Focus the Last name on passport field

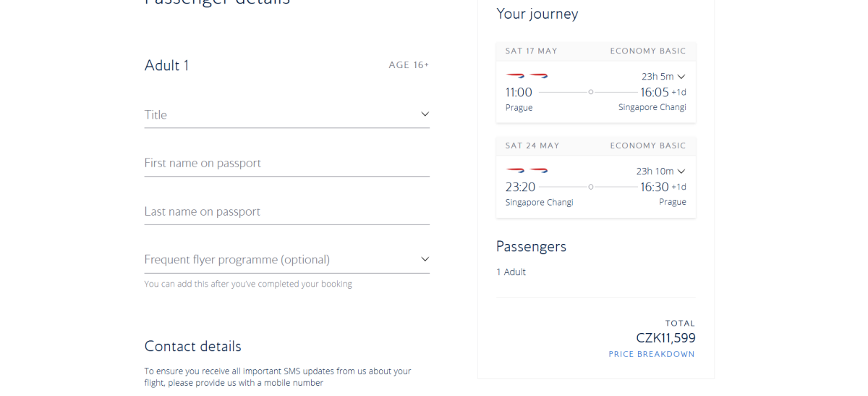pos(286,211)
